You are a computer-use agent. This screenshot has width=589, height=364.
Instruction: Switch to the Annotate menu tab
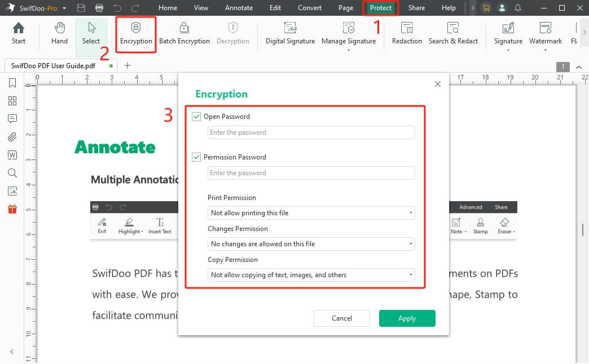(x=239, y=8)
